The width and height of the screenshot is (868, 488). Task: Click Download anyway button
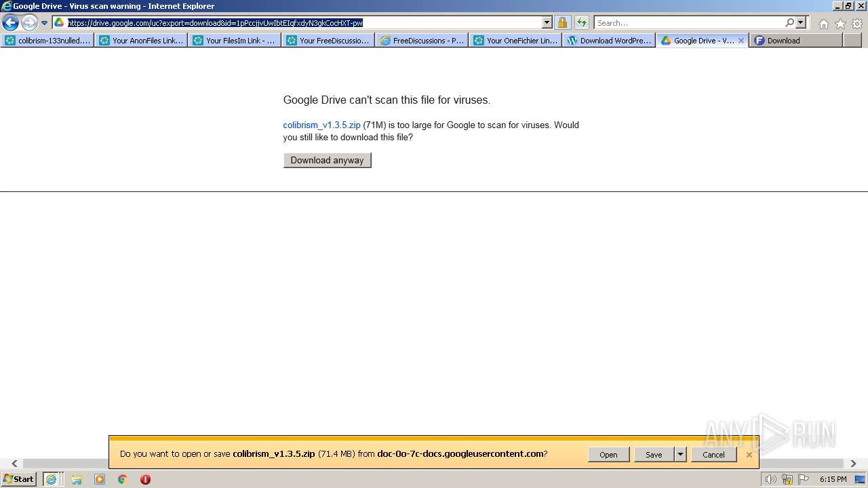[328, 161]
